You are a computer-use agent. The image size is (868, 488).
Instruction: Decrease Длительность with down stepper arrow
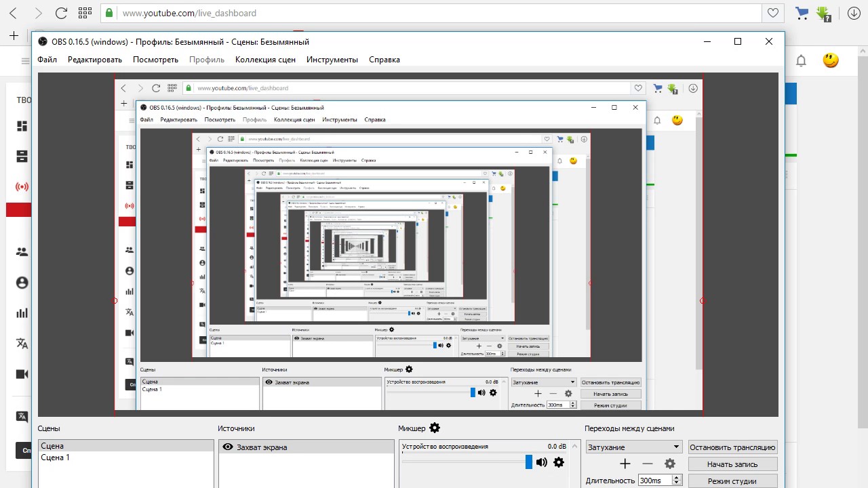pos(676,483)
